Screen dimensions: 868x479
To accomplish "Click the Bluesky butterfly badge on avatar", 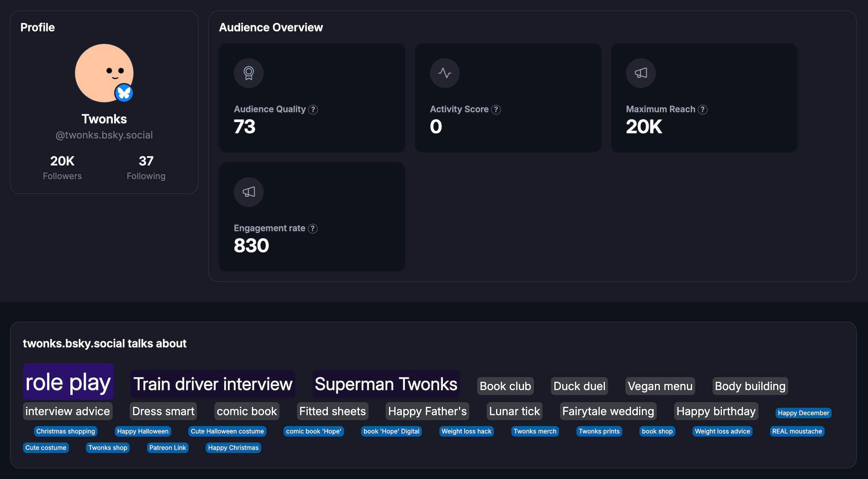I will (124, 93).
